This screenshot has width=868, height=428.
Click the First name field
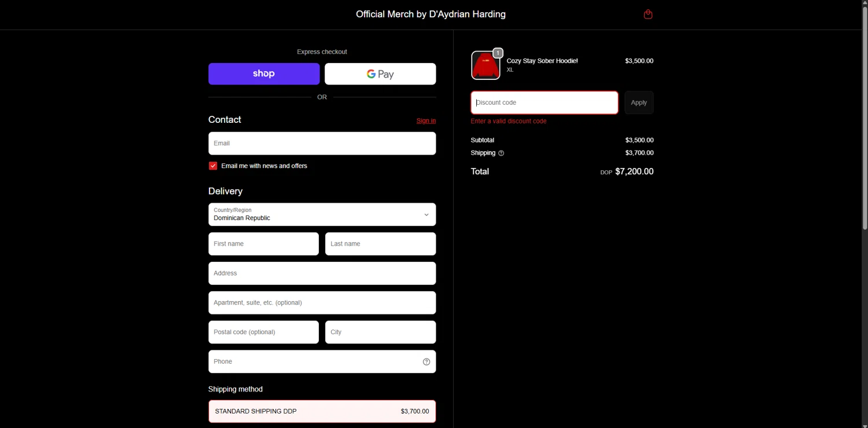point(263,244)
